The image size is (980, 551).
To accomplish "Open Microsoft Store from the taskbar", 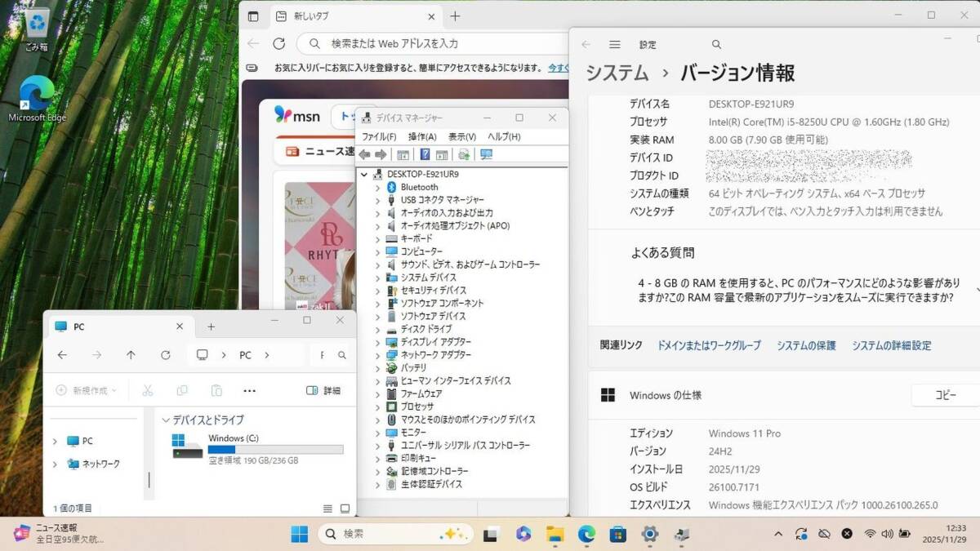I will click(x=618, y=534).
